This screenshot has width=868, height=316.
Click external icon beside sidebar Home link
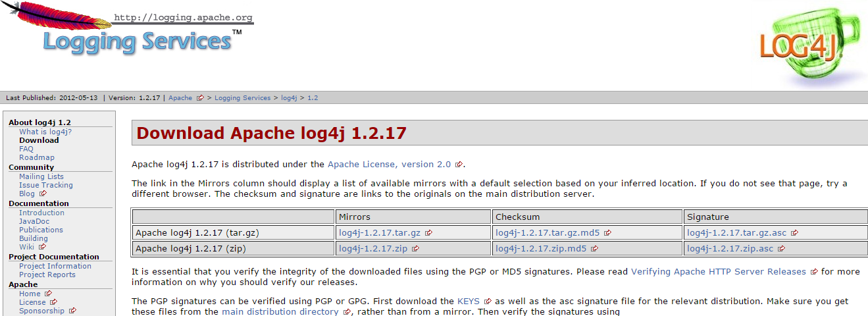click(x=48, y=294)
